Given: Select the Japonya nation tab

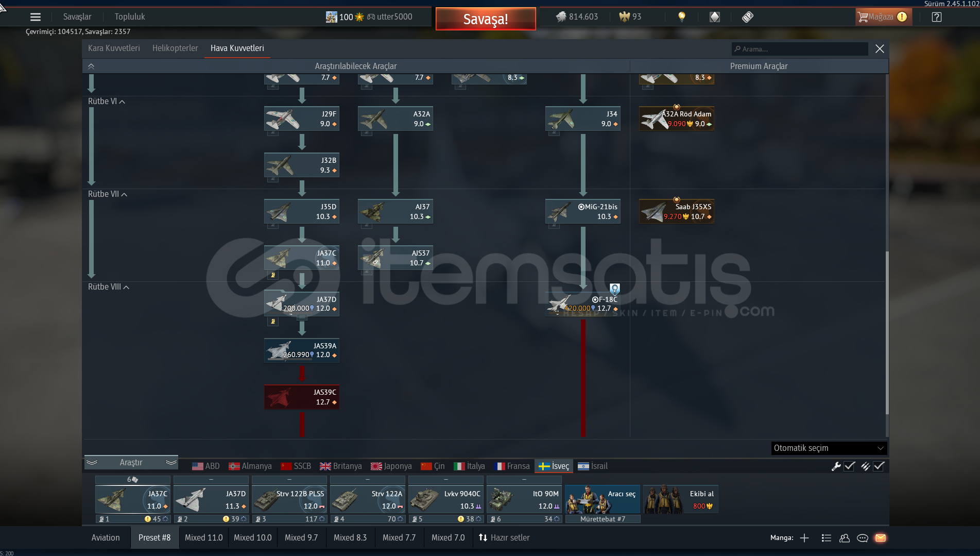Looking at the screenshot, I should point(391,466).
